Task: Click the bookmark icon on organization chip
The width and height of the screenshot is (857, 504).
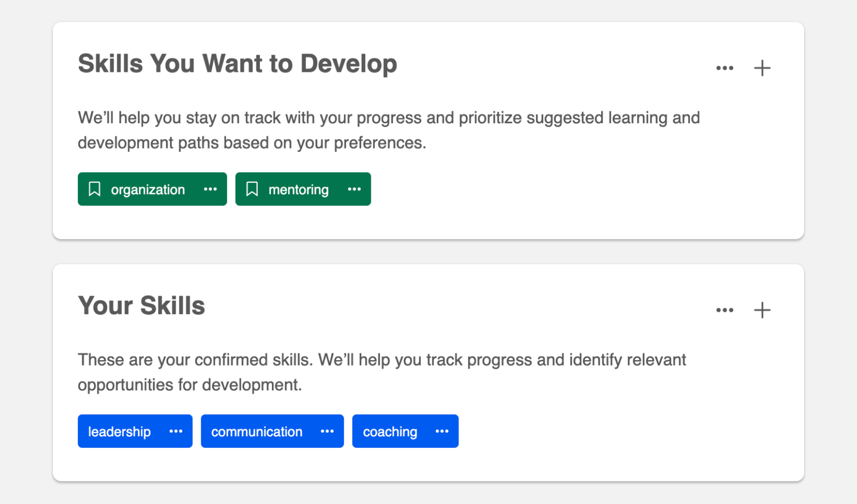Action: [94, 189]
